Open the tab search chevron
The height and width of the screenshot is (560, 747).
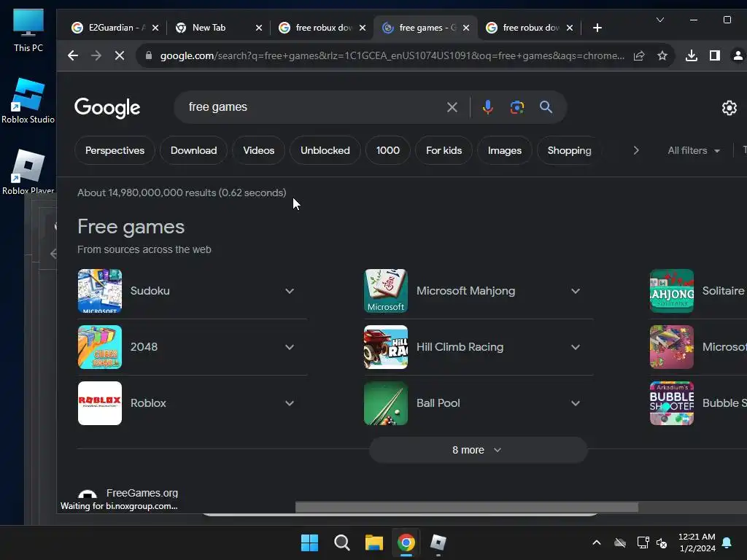[x=659, y=20]
